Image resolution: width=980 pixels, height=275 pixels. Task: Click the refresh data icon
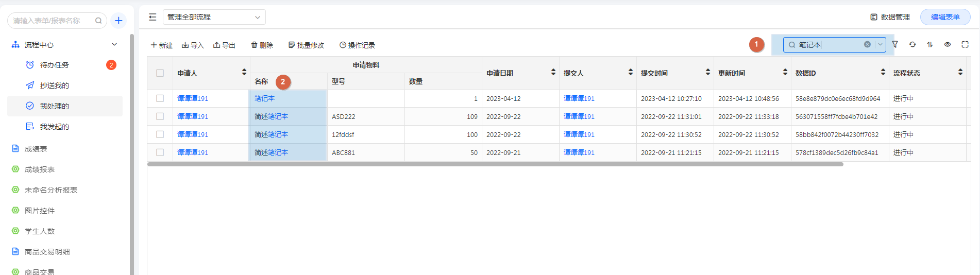(x=913, y=45)
